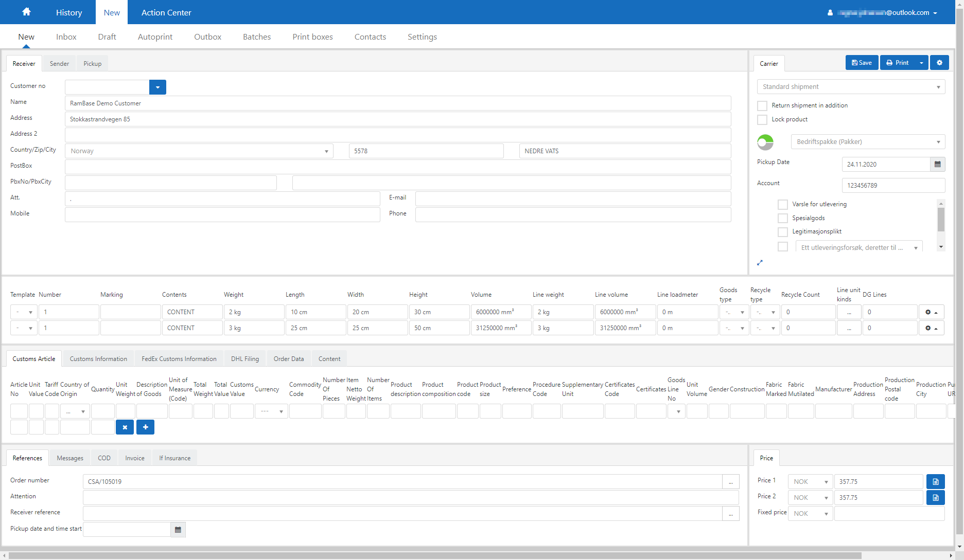Open the Customs Information tab
The height and width of the screenshot is (560, 964).
point(98,359)
